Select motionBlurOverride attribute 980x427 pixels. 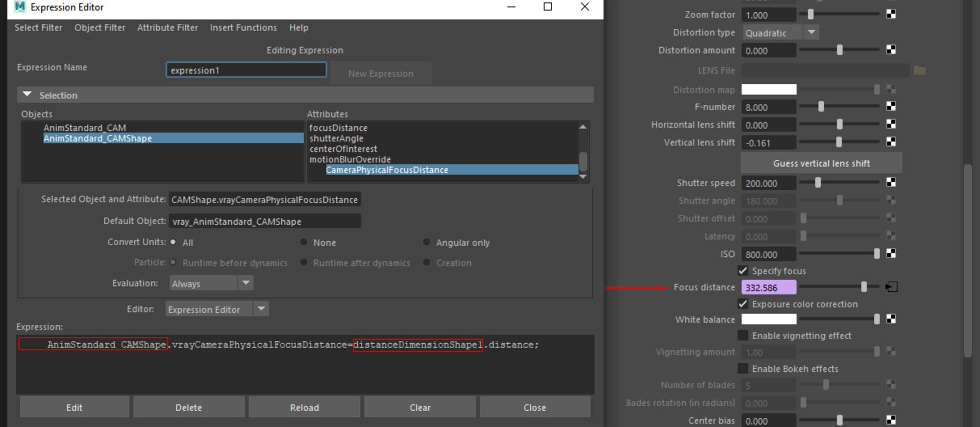tap(350, 159)
